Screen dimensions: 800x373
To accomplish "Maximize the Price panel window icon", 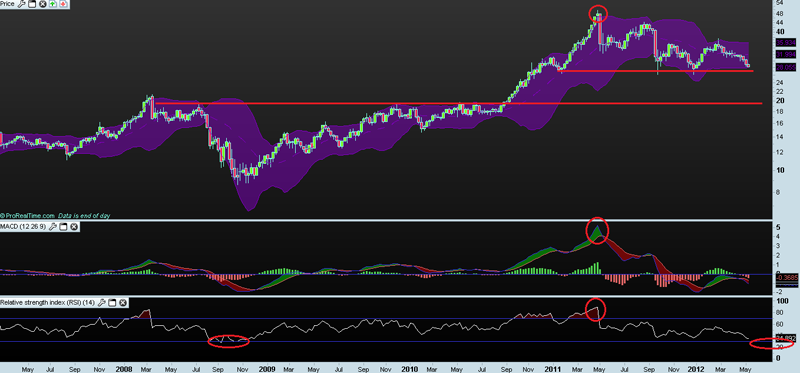I will 32,4.
